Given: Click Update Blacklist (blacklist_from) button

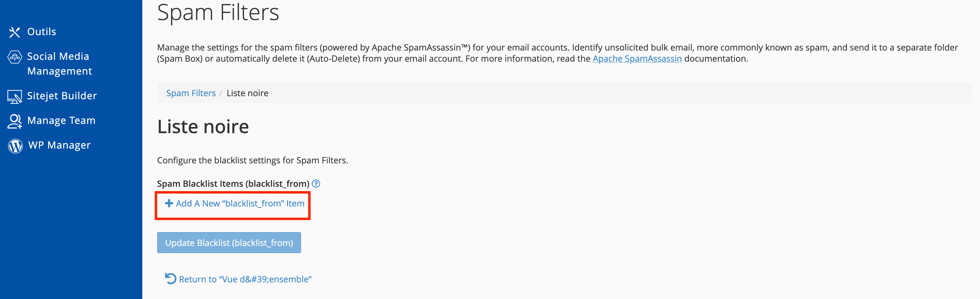Looking at the screenshot, I should pos(229,242).
